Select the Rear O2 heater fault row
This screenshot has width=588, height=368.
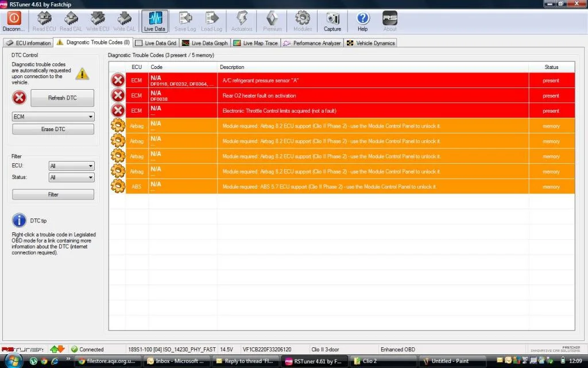point(342,96)
